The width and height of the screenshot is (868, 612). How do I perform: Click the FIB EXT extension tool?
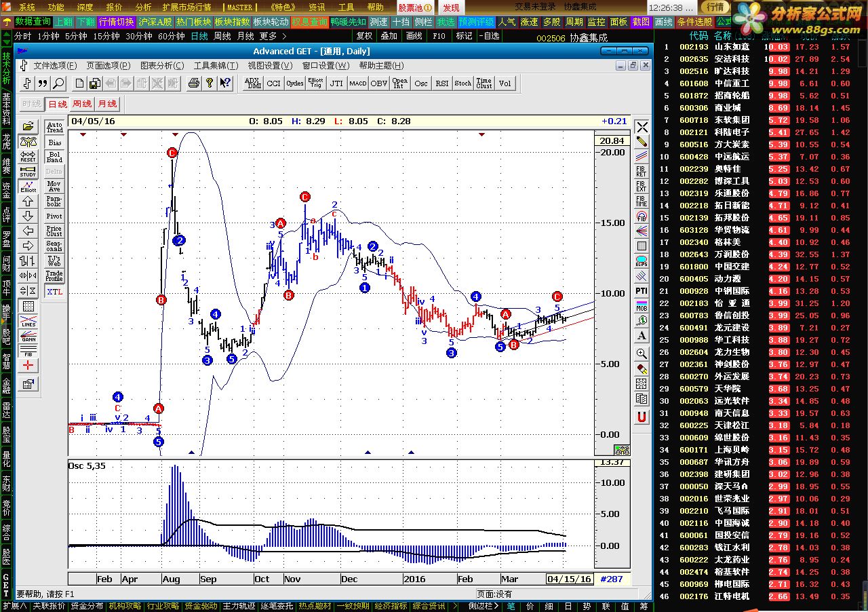pyautogui.click(x=642, y=187)
